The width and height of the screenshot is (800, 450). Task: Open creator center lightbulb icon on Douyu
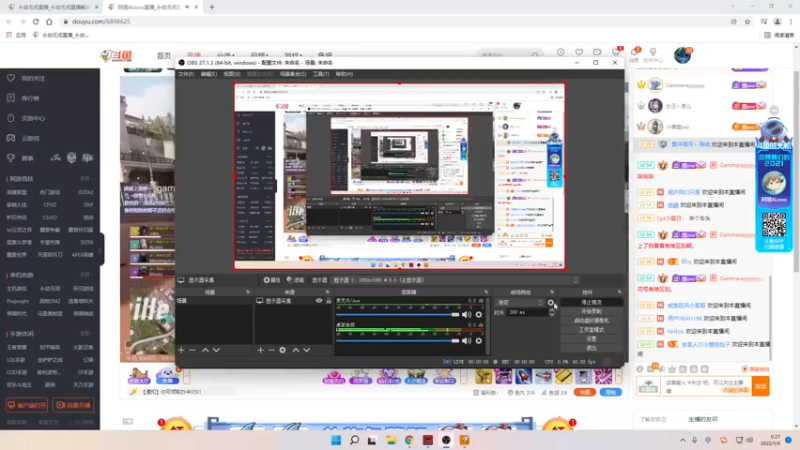[653, 52]
